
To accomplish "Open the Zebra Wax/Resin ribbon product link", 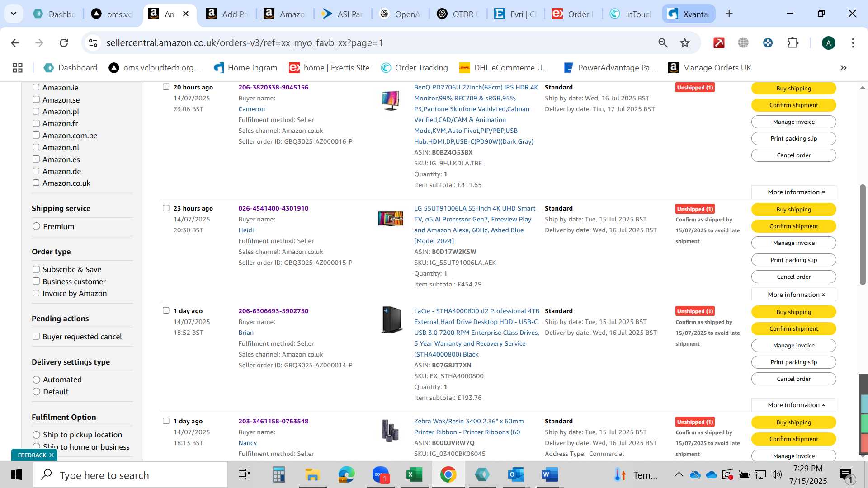I will [x=469, y=427].
